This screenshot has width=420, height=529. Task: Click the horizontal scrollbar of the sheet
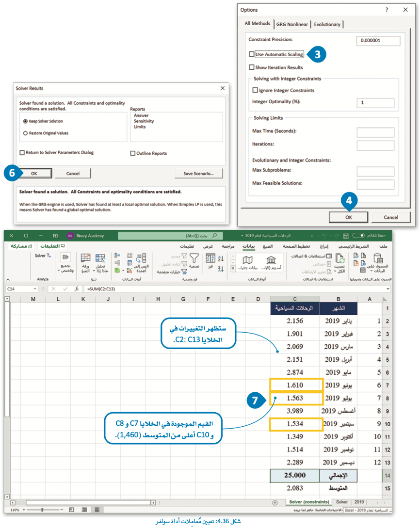(x=89, y=503)
